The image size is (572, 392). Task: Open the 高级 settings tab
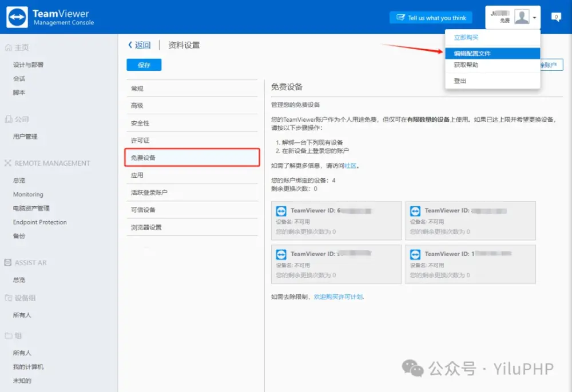[192, 106]
